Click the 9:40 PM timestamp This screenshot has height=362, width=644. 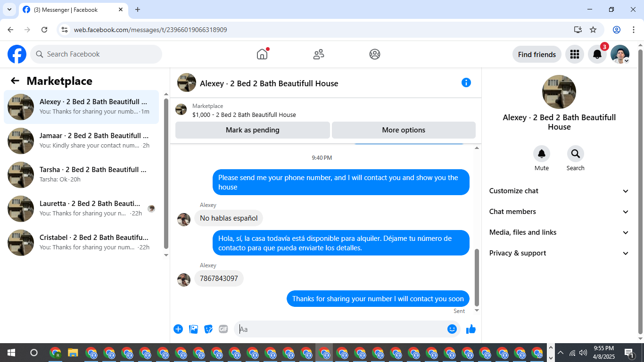click(322, 158)
